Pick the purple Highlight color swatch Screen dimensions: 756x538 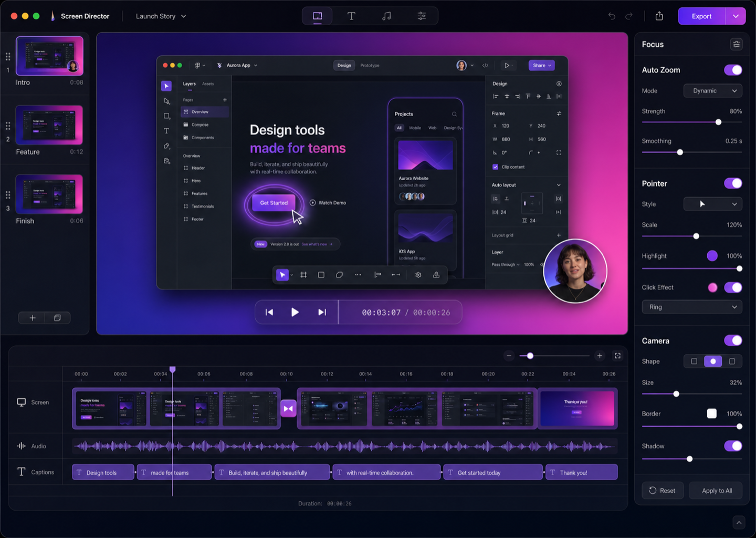click(712, 256)
